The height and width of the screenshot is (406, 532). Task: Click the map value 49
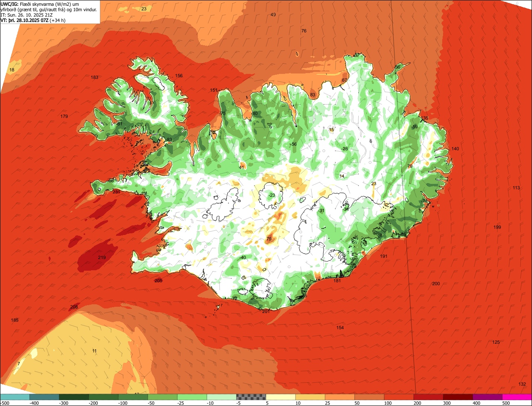[x=273, y=15]
